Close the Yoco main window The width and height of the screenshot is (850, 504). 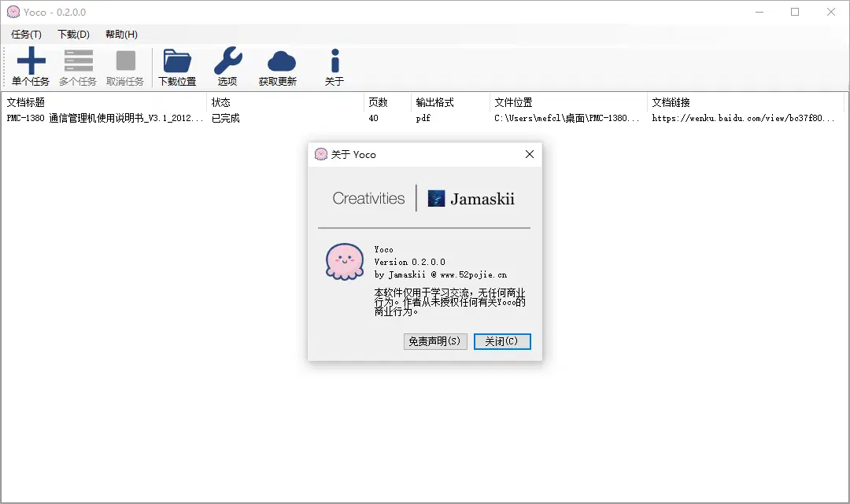[x=830, y=12]
